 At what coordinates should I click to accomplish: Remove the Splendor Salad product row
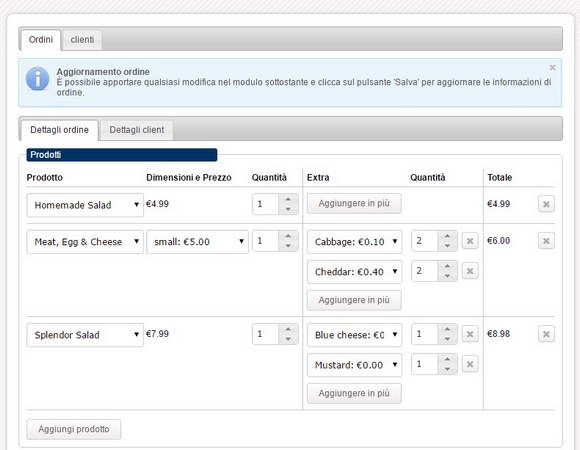[546, 334]
